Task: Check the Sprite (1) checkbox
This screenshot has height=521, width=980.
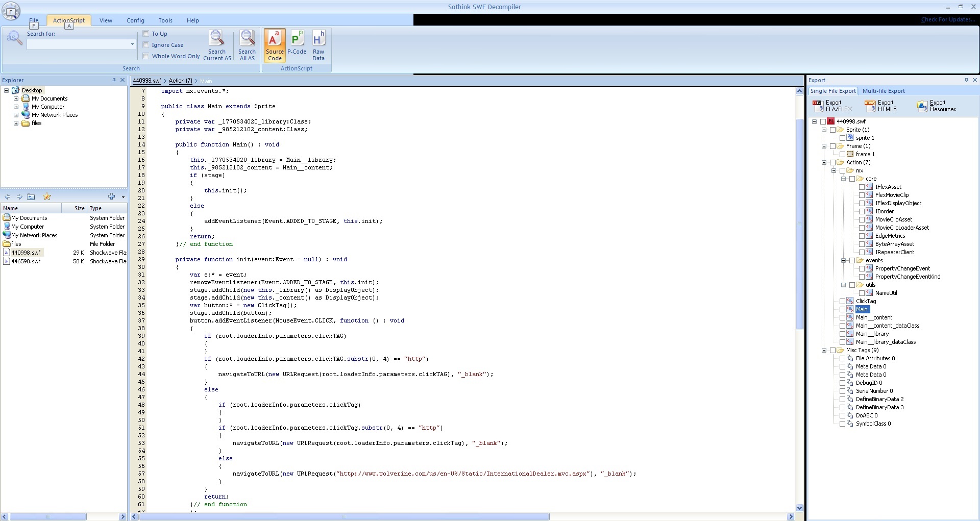Action: pos(832,130)
